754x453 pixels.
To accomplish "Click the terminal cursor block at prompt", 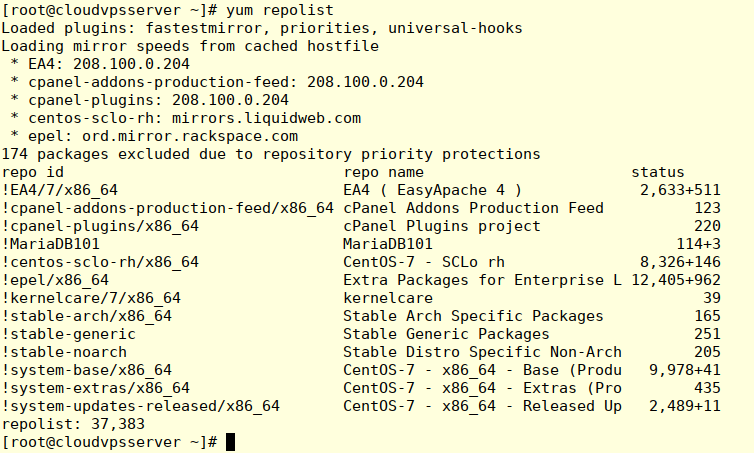I will 230,442.
